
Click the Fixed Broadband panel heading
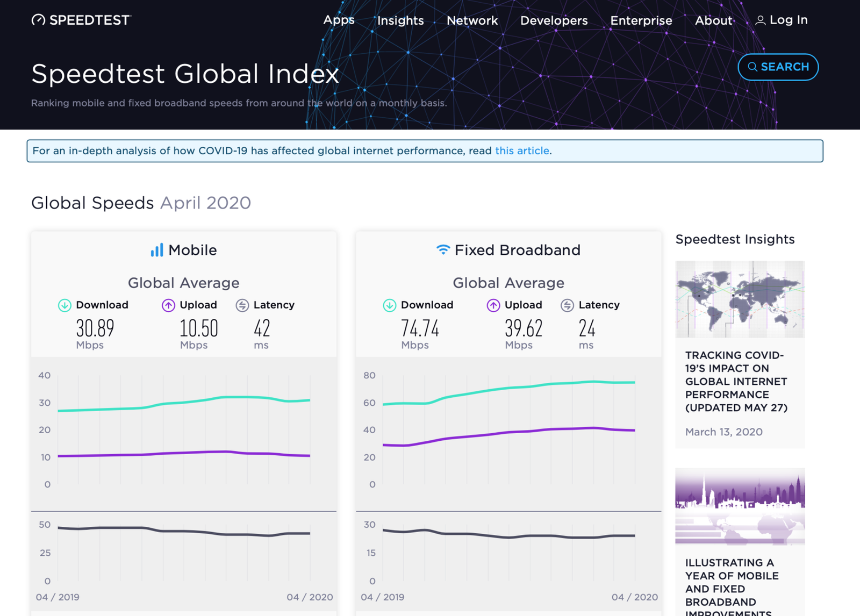click(x=518, y=250)
